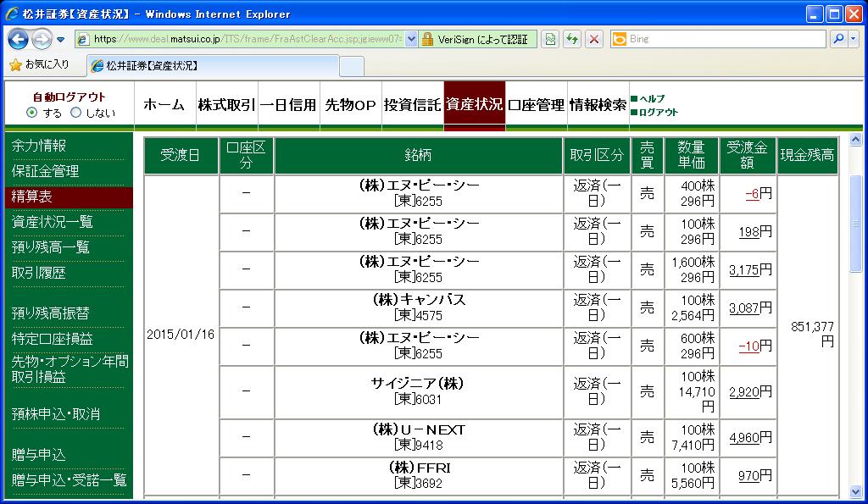Open the 資産状況 menu

(475, 104)
